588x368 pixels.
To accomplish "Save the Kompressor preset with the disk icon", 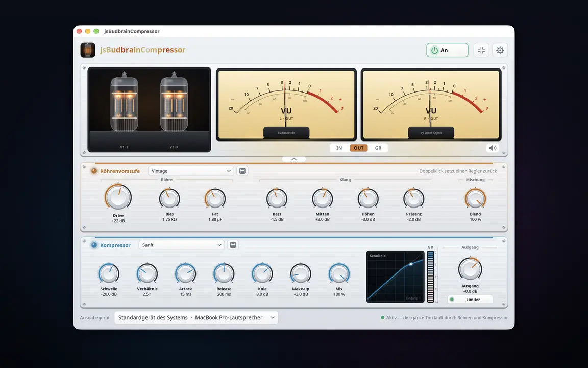I will pyautogui.click(x=233, y=245).
